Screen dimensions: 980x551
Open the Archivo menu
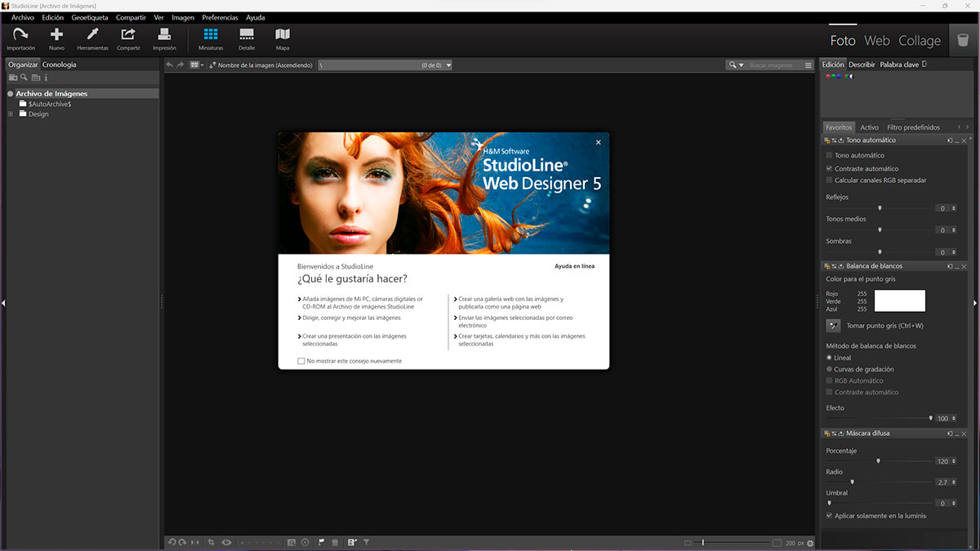[23, 17]
